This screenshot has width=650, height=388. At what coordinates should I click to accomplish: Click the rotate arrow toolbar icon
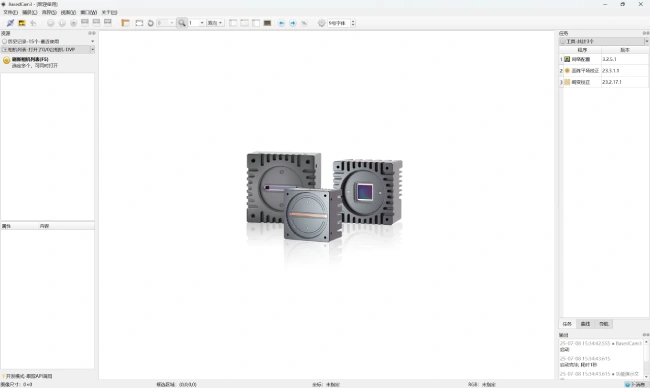[150, 23]
